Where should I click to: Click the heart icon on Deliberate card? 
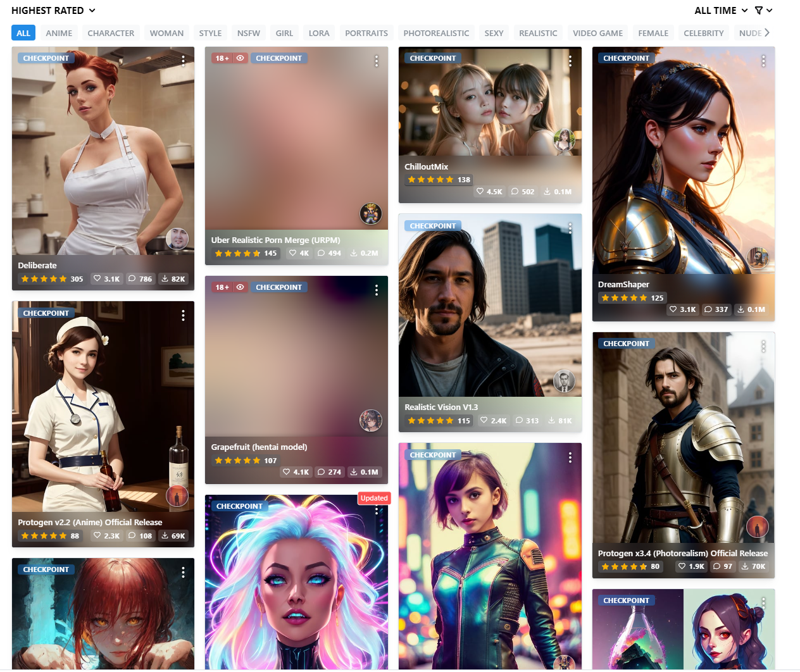coord(97,278)
